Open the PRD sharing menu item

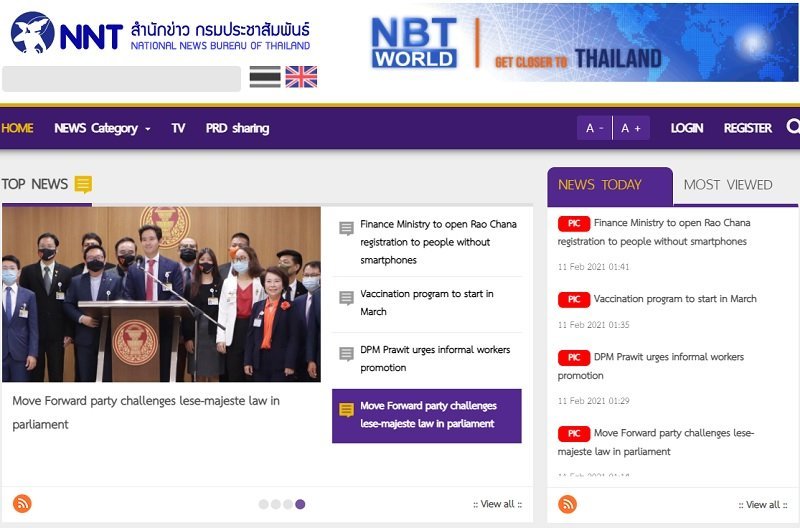pyautogui.click(x=237, y=128)
